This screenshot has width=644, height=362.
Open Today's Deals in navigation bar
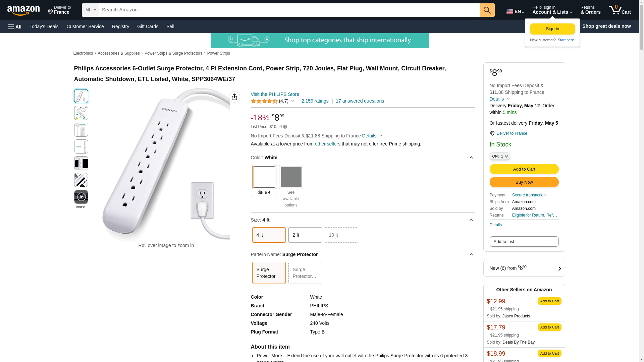pos(44,26)
